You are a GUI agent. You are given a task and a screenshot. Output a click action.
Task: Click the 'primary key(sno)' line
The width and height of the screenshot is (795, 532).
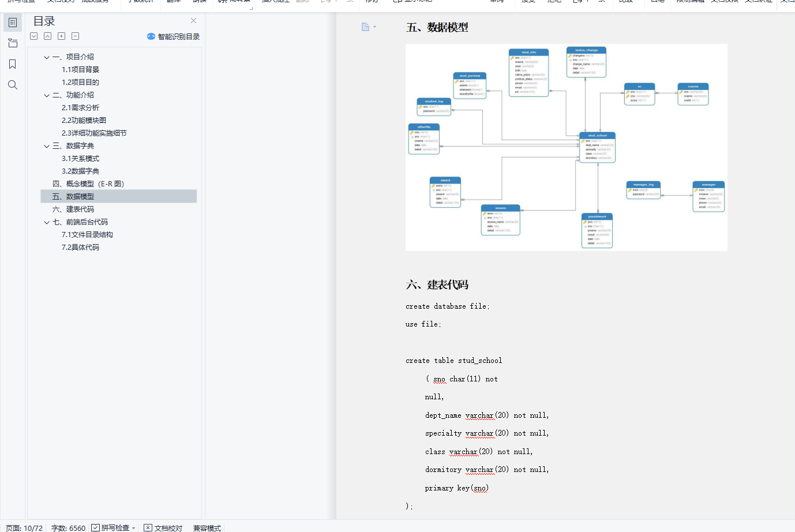[x=457, y=488]
